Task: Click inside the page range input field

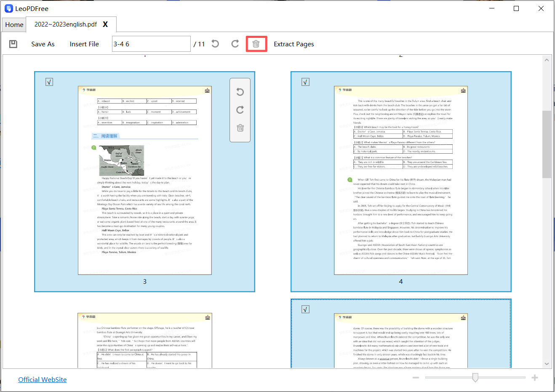Action: (x=151, y=44)
